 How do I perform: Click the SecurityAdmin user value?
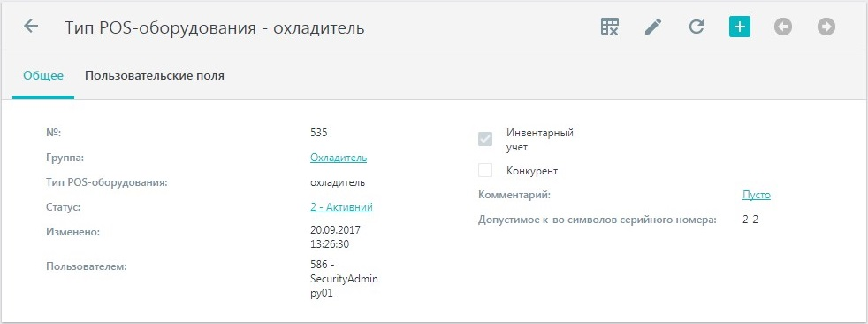(x=344, y=279)
